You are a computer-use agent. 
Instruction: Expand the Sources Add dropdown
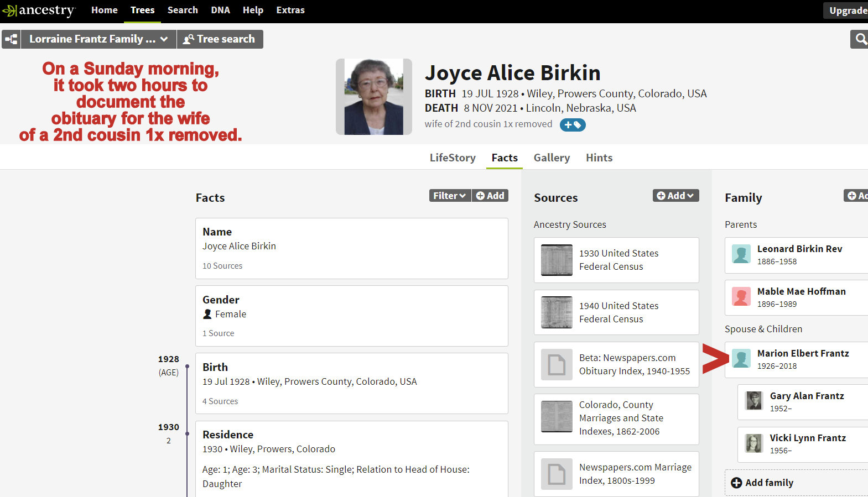(x=675, y=196)
